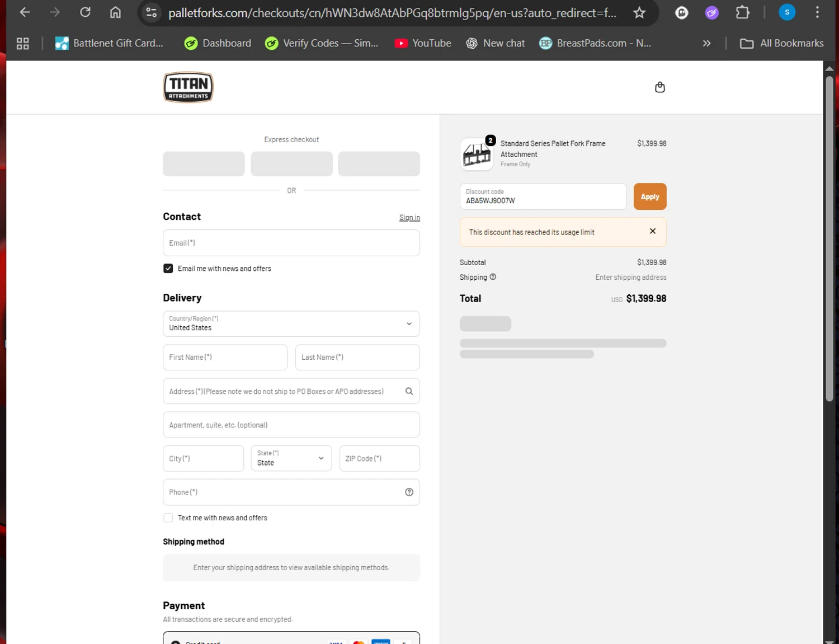Image resolution: width=839 pixels, height=644 pixels.
Task: Click the Shipping info question icon
Action: (x=493, y=277)
